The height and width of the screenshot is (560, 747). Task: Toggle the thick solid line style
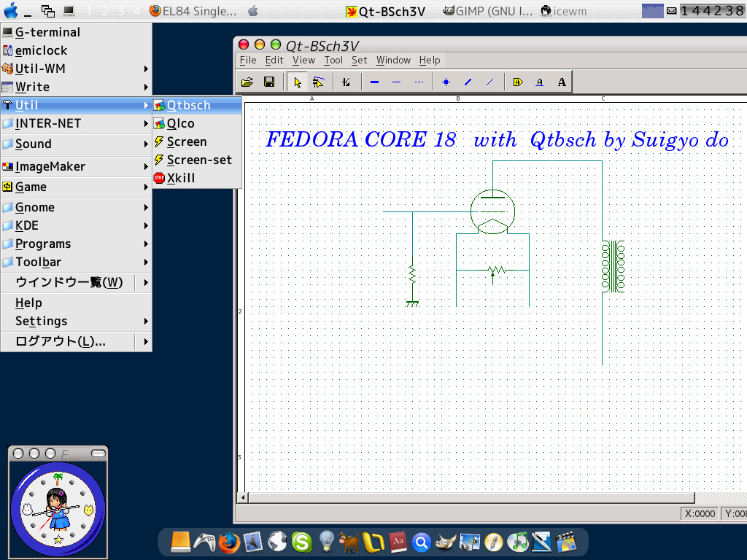[x=374, y=82]
